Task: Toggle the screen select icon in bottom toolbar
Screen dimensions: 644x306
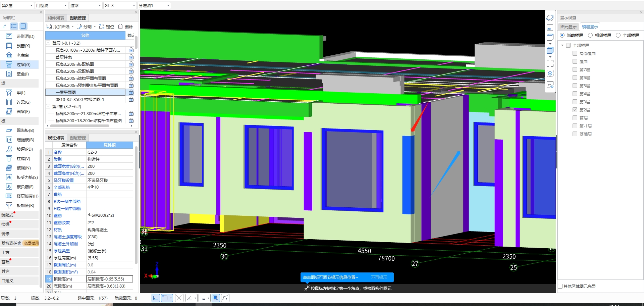Action: point(215,298)
